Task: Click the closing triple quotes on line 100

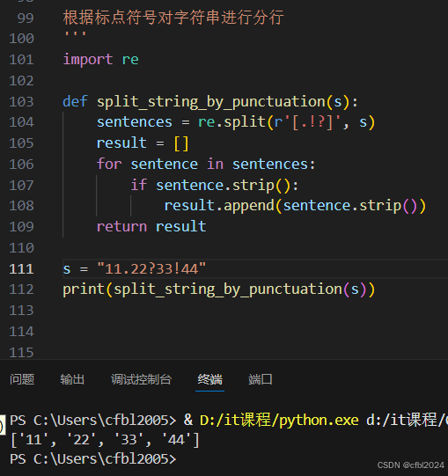Action: 76,34
